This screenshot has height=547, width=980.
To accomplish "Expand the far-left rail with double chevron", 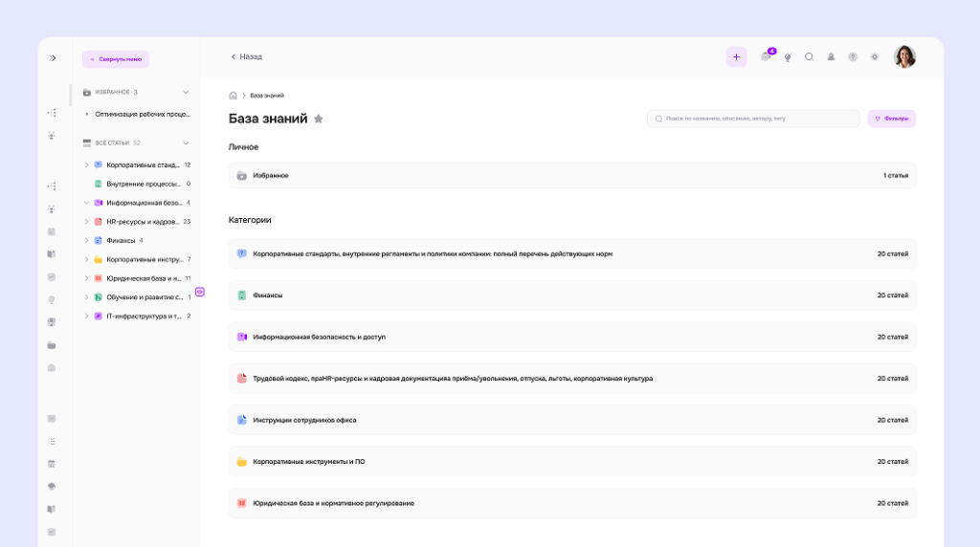I will point(53,58).
